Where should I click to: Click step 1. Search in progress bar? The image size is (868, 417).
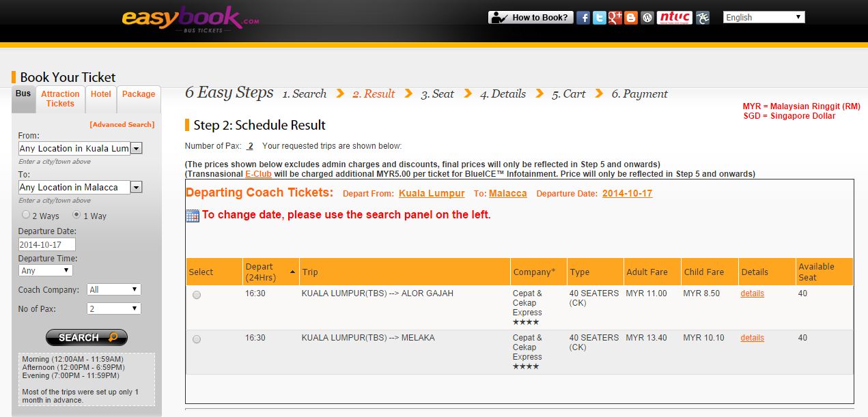click(x=305, y=94)
